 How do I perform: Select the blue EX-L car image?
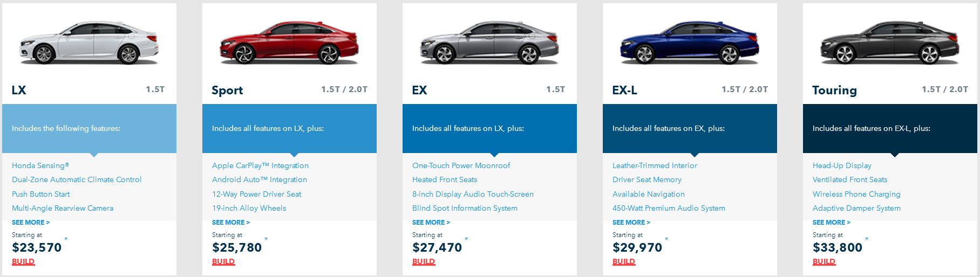pyautogui.click(x=690, y=43)
